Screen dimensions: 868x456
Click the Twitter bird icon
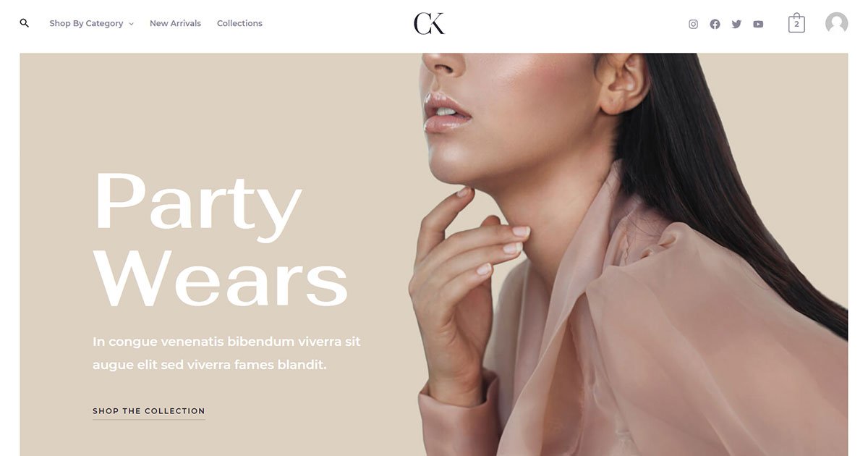[x=736, y=24]
